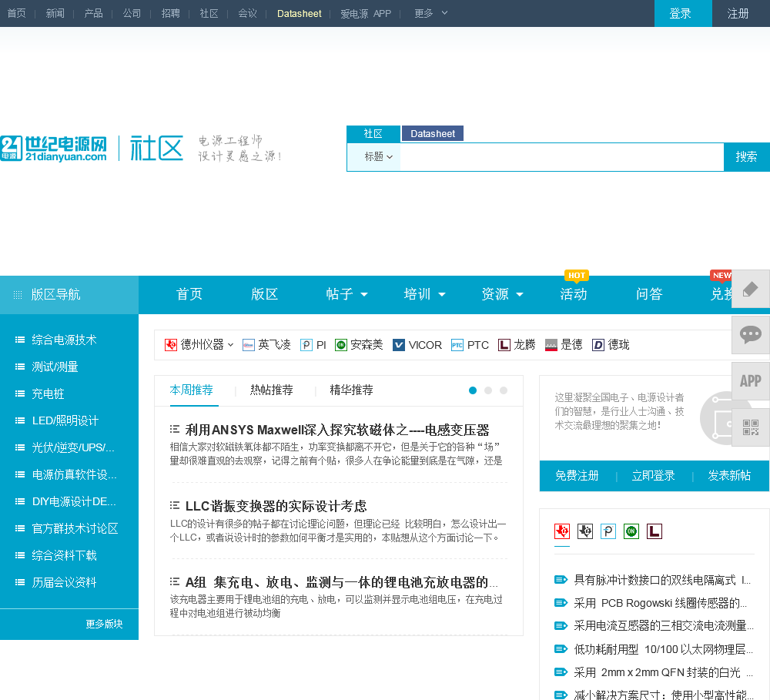
Task: Switch to the 热帖推荐 tab
Action: tap(271, 390)
